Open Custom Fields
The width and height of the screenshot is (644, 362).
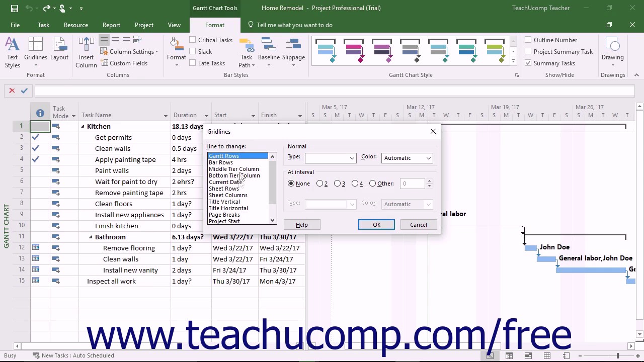(x=124, y=63)
